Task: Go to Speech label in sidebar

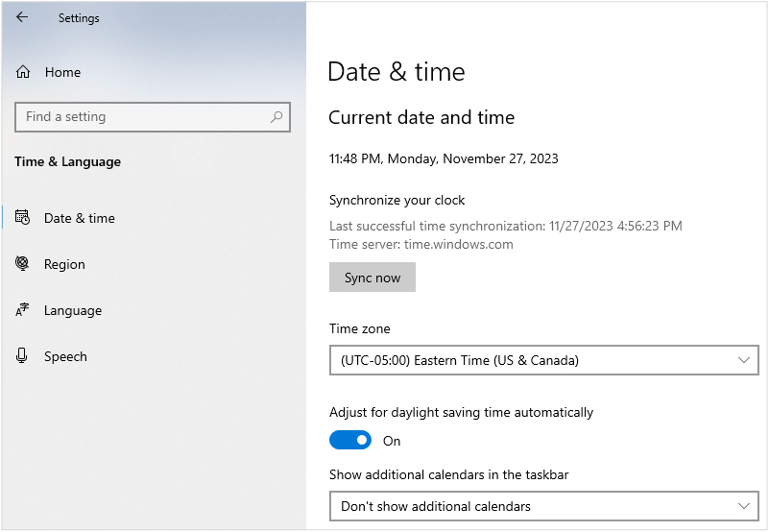Action: click(65, 356)
